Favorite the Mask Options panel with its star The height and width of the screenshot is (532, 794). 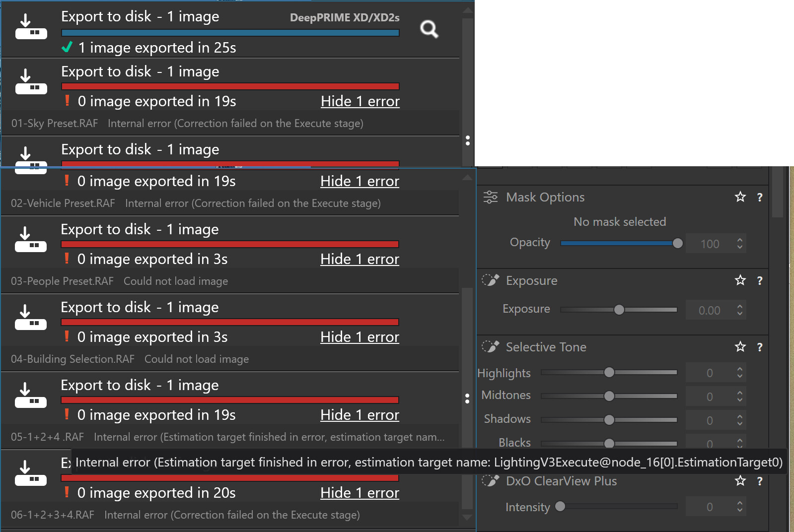pyautogui.click(x=740, y=198)
